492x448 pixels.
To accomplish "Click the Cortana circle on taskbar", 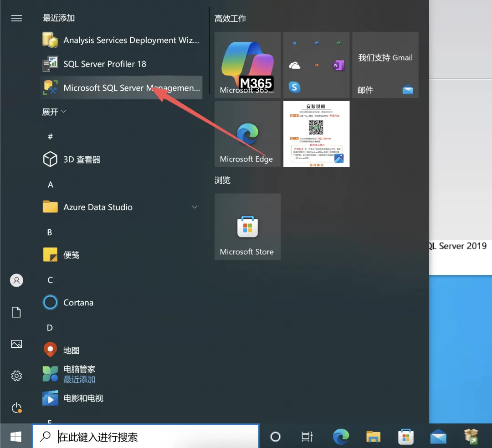I will [275, 437].
